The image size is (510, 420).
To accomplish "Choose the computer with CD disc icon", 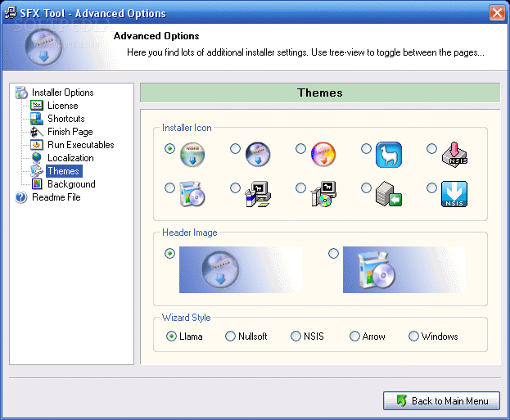I will pos(323,194).
